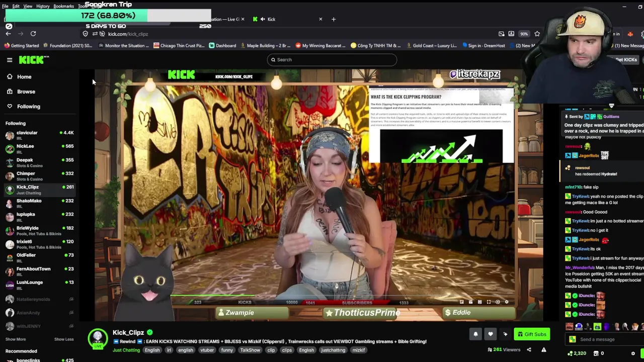
Task: Click the heart follow button
Action: click(491, 334)
